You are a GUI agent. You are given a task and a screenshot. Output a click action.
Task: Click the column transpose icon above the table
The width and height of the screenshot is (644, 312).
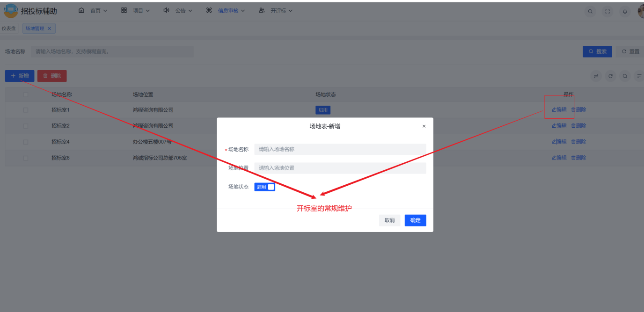(x=596, y=75)
